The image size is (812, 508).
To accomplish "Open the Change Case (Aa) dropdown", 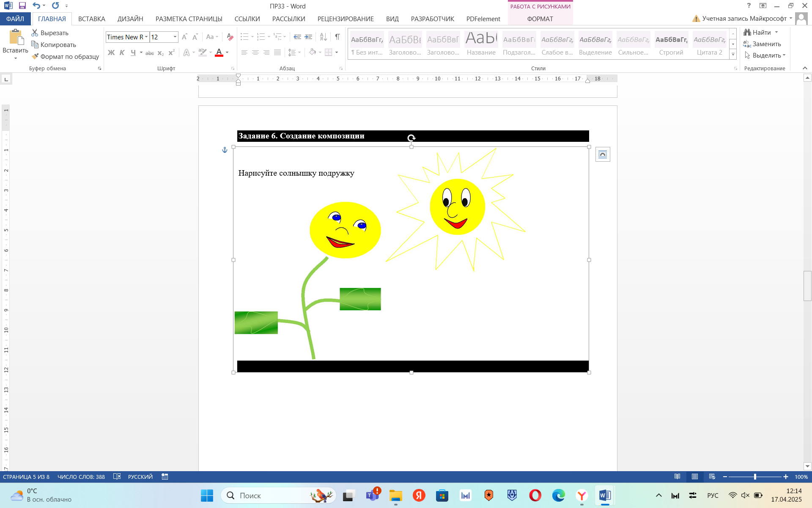I will point(212,37).
